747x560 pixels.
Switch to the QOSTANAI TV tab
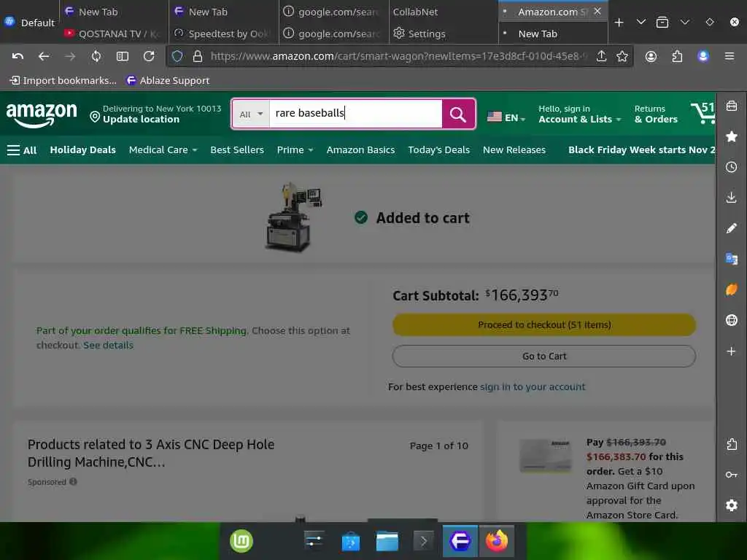coord(113,34)
